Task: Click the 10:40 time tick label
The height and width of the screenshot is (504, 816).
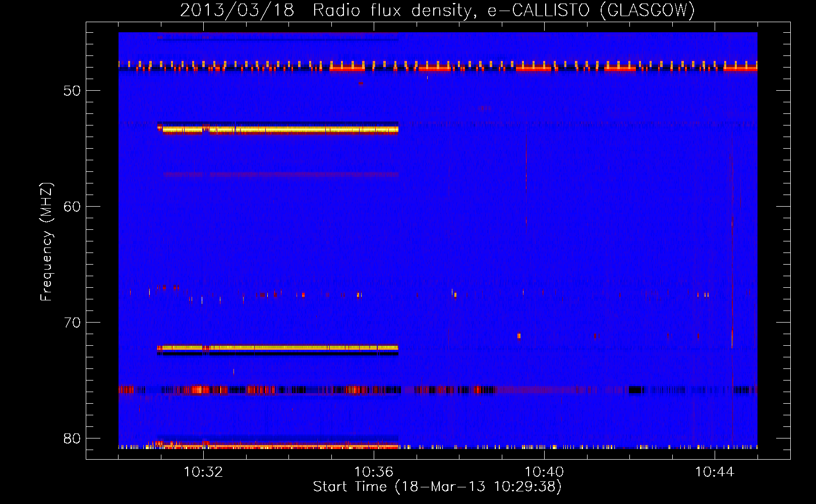Action: pos(544,472)
